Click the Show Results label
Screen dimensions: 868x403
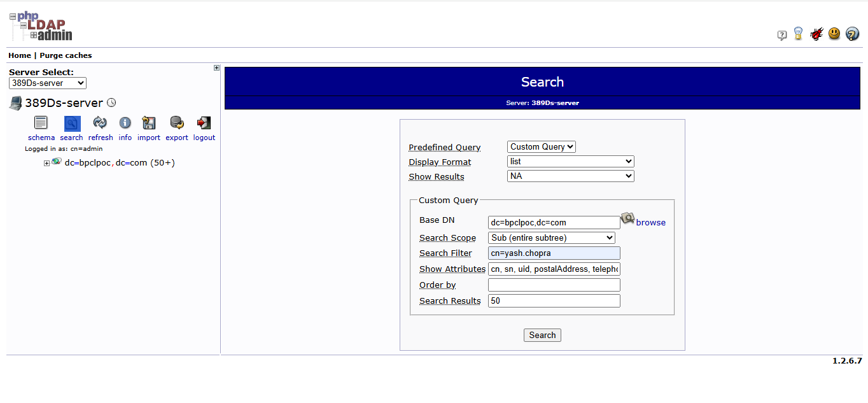point(437,177)
